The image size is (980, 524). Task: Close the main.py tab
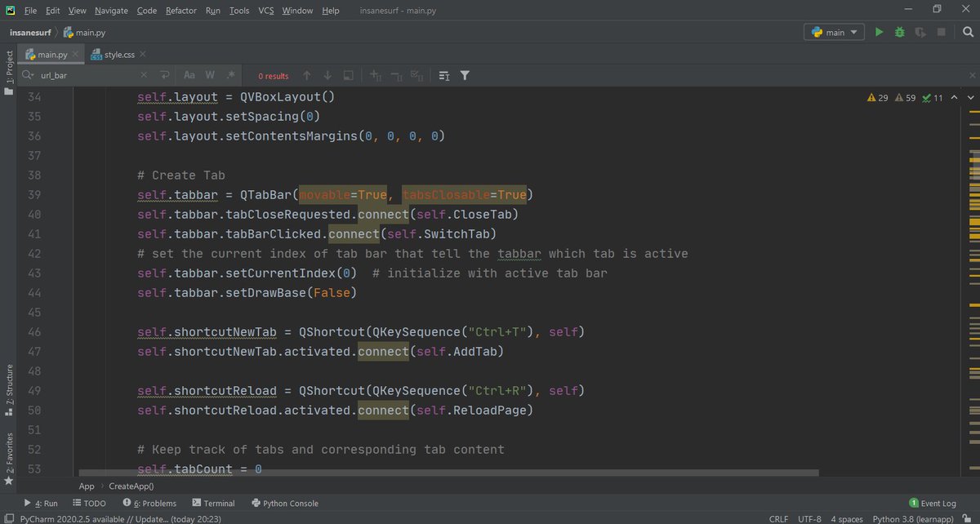(75, 55)
